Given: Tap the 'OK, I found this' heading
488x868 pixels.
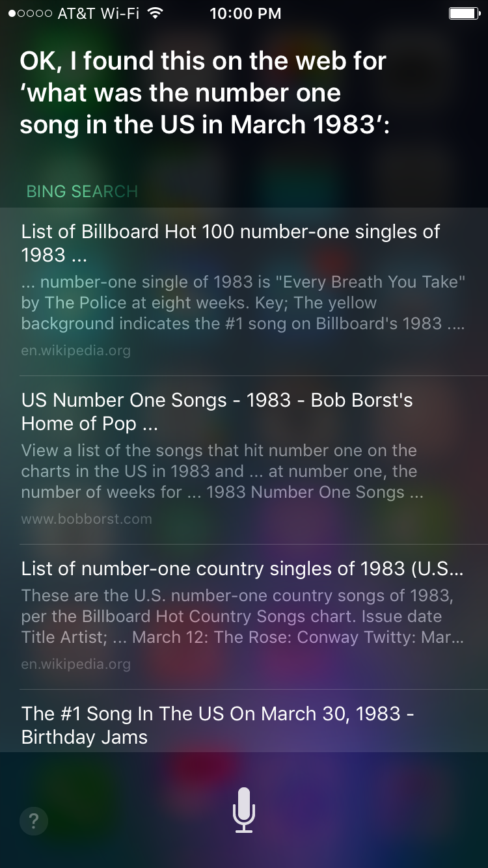Looking at the screenshot, I should 203,61.
